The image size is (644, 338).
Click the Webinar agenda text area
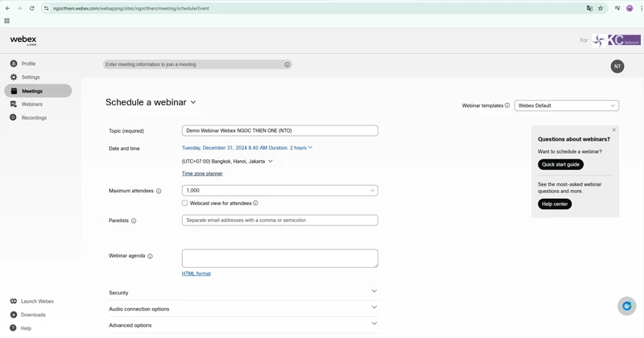[x=279, y=258]
